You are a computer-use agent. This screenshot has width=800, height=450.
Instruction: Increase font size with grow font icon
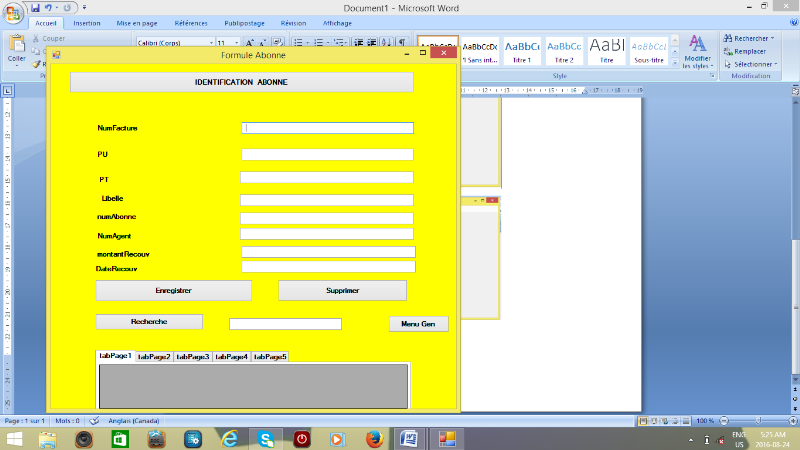[x=249, y=43]
